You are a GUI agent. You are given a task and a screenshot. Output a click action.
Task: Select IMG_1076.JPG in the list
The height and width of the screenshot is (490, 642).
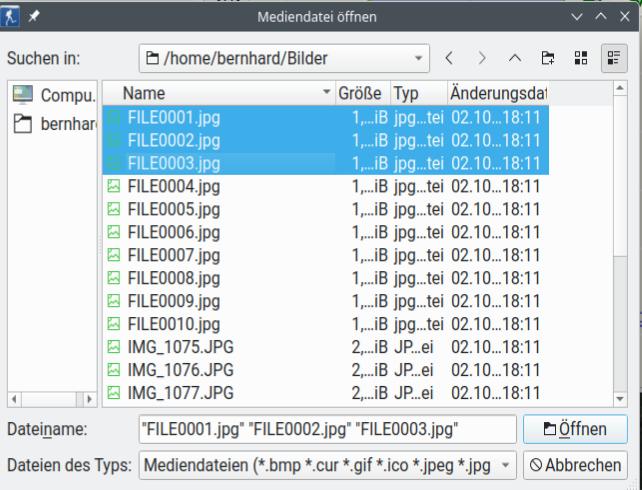pyautogui.click(x=326, y=370)
